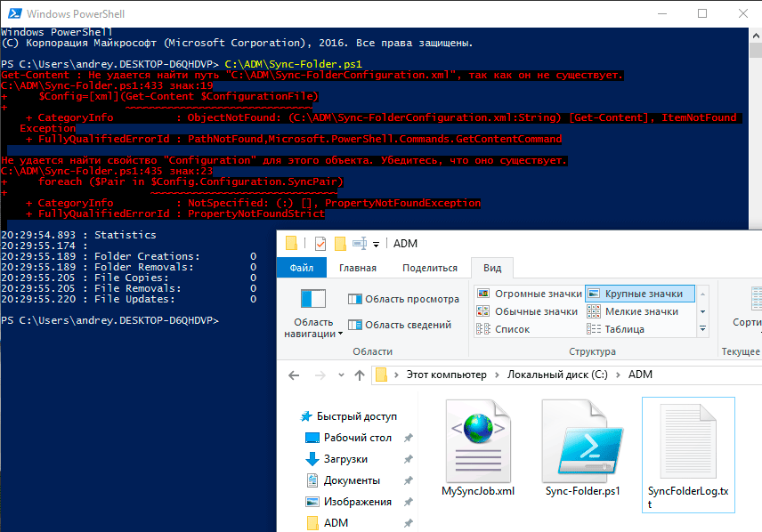Choose the Таблица layout view
Viewport: 762px width, 532px height.
point(628,329)
